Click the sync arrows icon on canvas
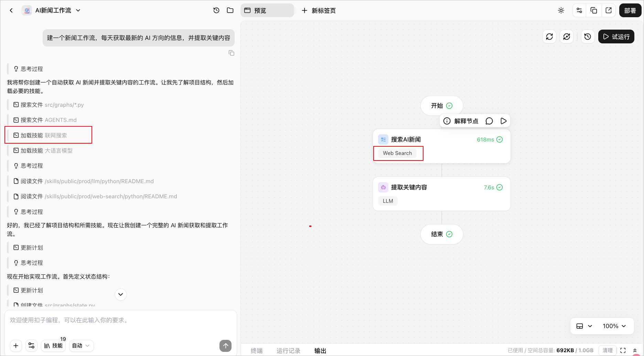644x356 pixels. (567, 36)
